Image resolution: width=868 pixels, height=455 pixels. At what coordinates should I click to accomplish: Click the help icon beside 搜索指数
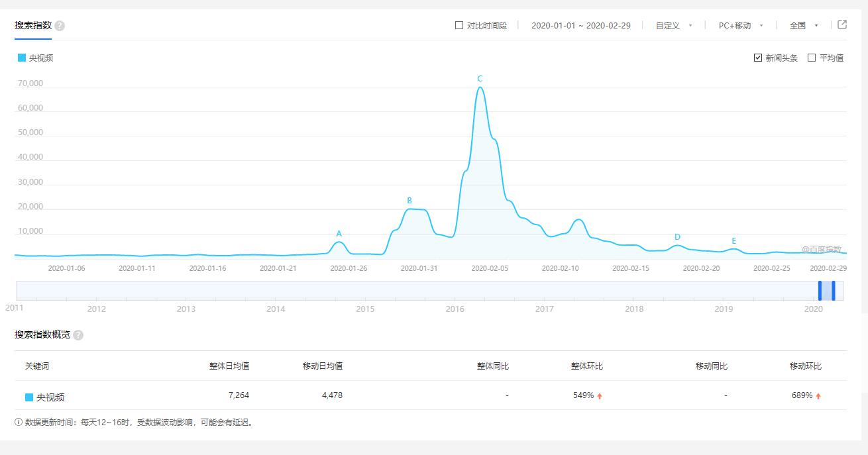60,26
